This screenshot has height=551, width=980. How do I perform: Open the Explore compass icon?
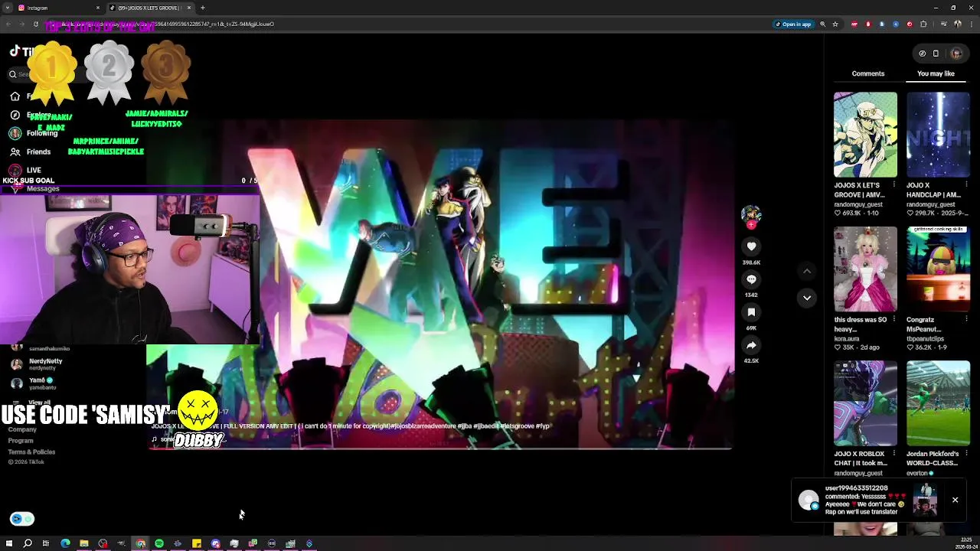[x=15, y=115]
